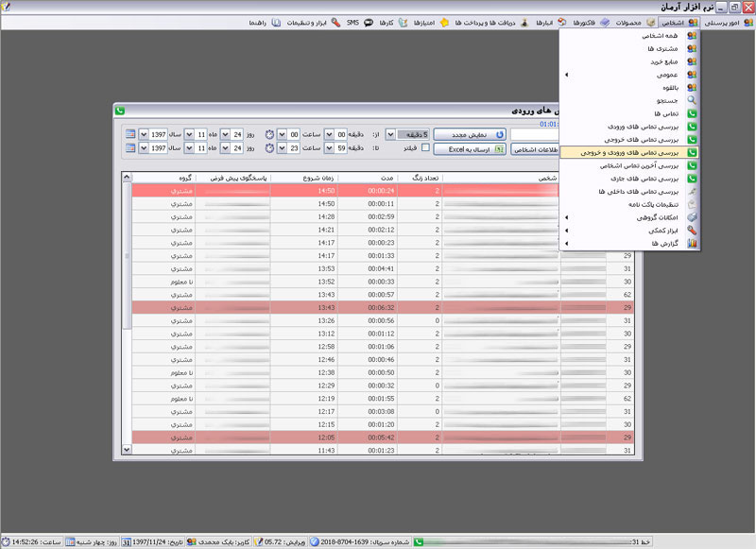The image size is (756, 549).
Task: Click the printer icon of 'امکانات گروهی' in the menu
Action: [x=692, y=217]
